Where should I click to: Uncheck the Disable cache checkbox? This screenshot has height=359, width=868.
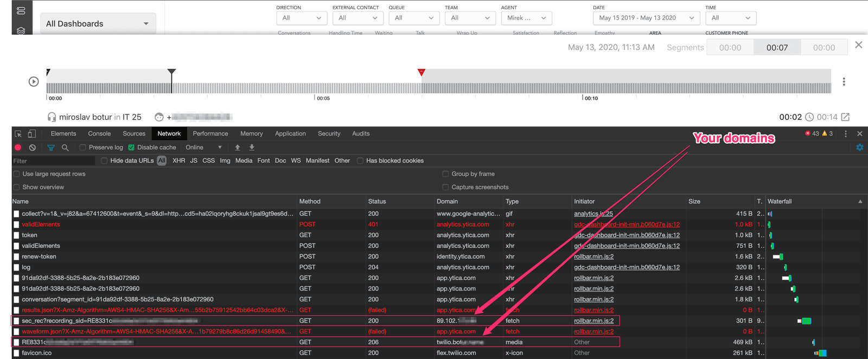point(131,148)
